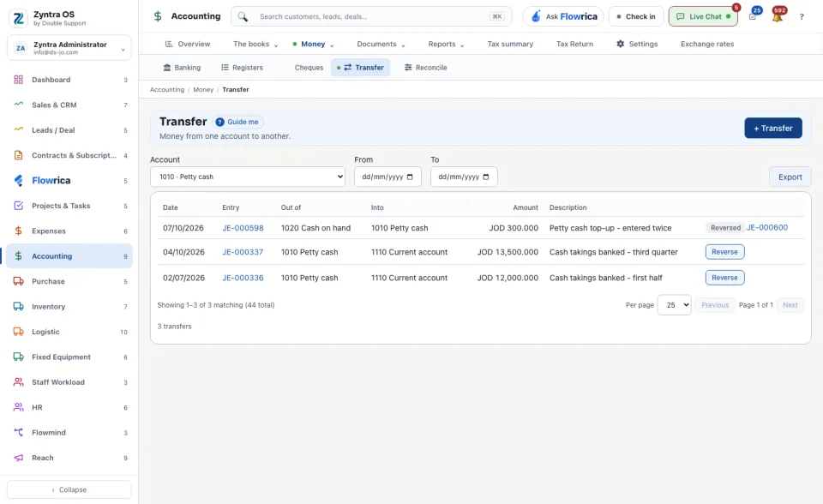
Task: Click Guide me help button
Action: click(x=237, y=122)
